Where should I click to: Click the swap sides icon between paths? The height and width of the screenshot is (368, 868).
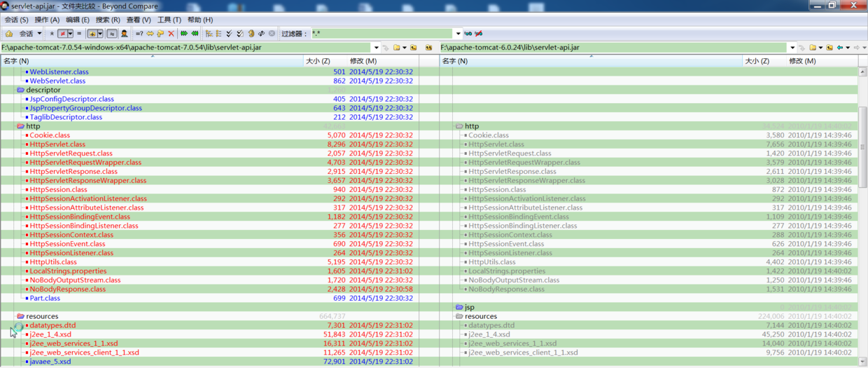coord(428,48)
